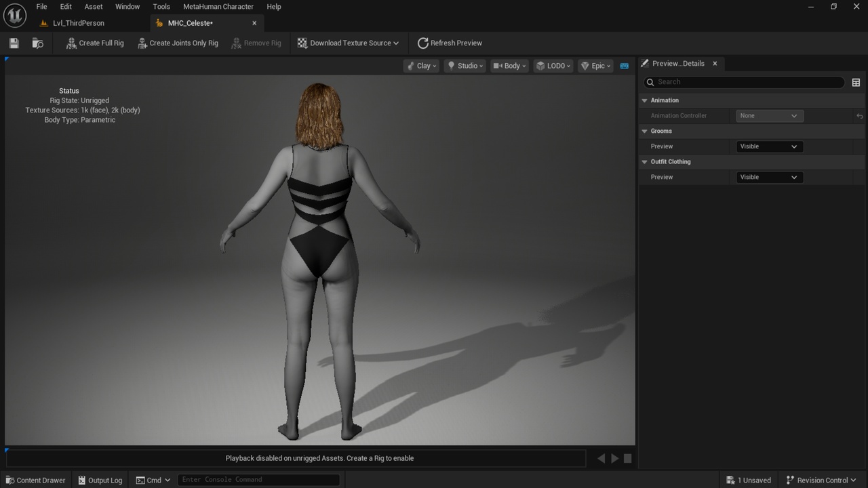This screenshot has height=488, width=868.
Task: Click the stop playback button
Action: pyautogui.click(x=628, y=458)
